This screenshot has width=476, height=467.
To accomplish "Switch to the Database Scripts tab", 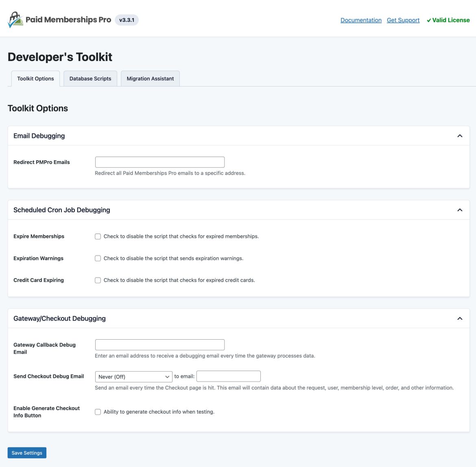I will (x=90, y=78).
